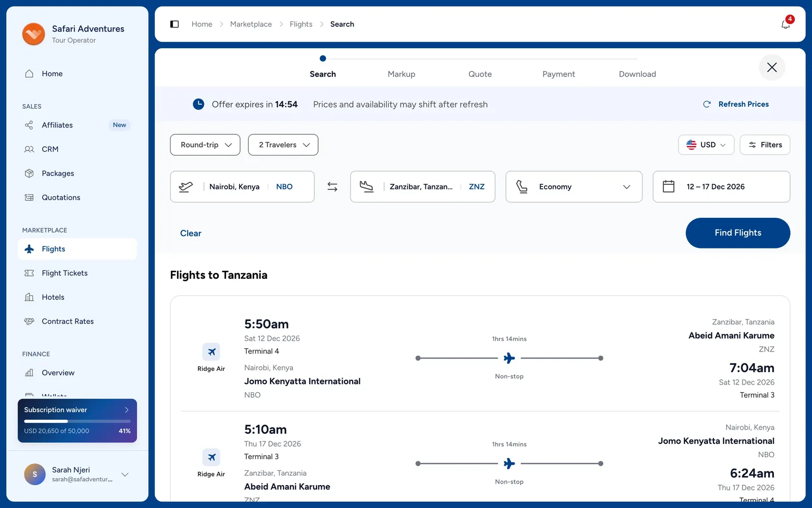Click the landing plane icon in Zanzibar field
Screen dimensions: 812x508
tap(366, 186)
